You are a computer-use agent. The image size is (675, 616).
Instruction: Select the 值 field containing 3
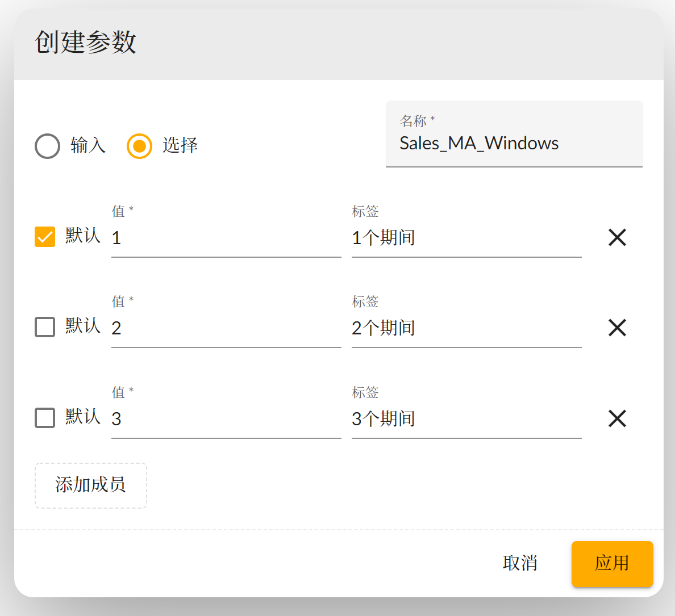226,419
